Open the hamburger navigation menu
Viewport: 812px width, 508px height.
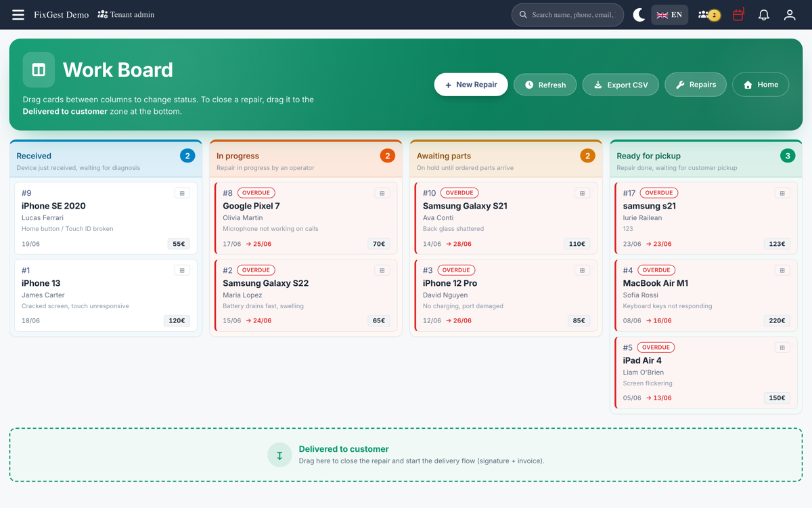(x=18, y=15)
